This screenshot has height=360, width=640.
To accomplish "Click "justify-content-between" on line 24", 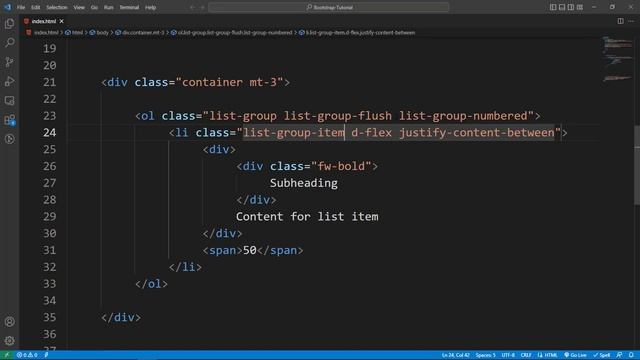I will pyautogui.click(x=477, y=133).
